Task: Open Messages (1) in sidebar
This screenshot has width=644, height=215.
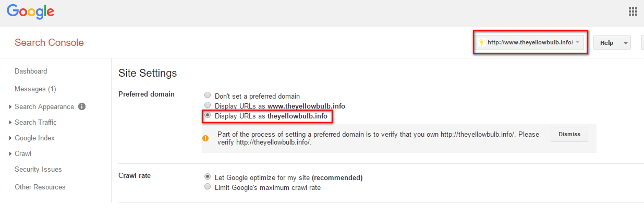Action: (35, 89)
